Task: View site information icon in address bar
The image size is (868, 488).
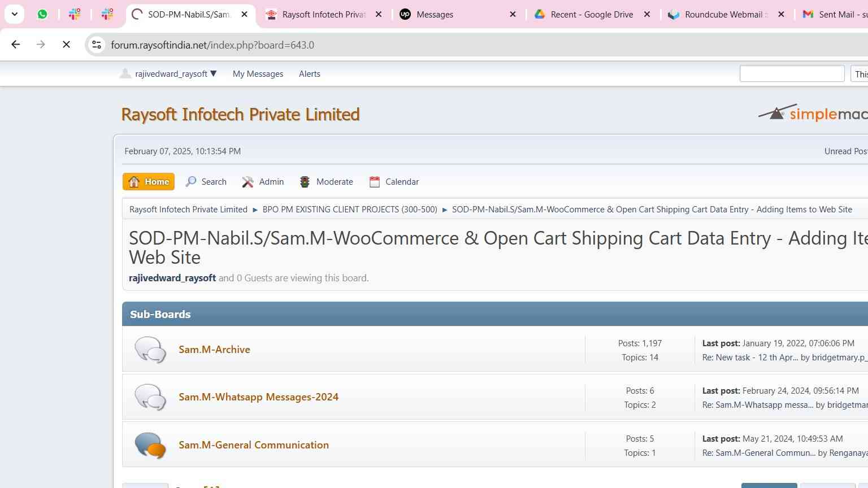Action: [97, 45]
